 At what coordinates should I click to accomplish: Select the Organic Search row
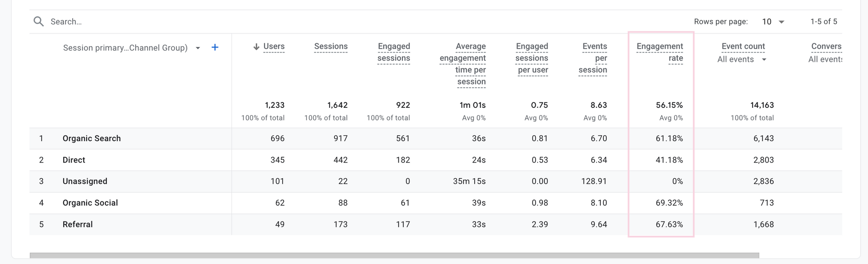[436, 139]
